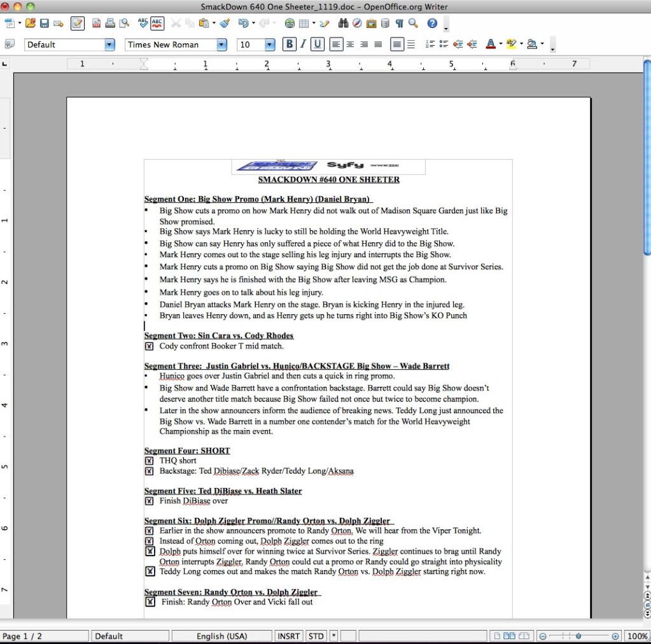Viewport: 651px width, 644px height.
Task: Export document directly as PDF
Action: 97,24
